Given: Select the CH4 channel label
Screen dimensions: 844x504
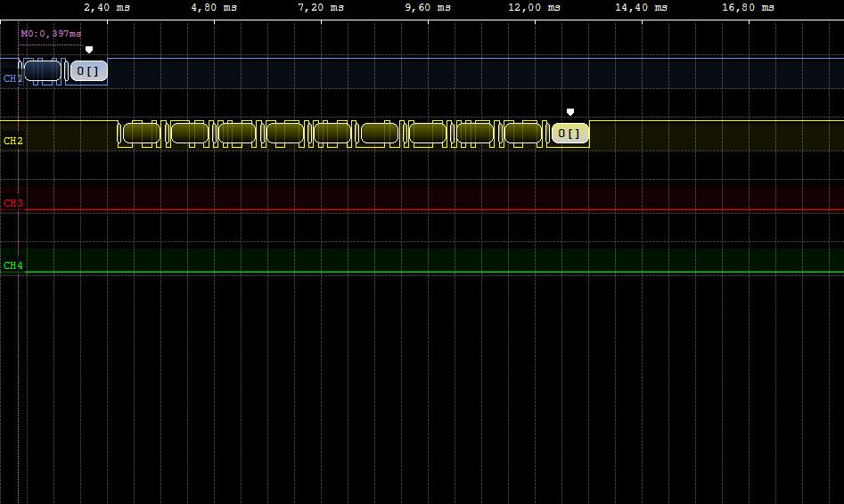Looking at the screenshot, I should pos(12,265).
